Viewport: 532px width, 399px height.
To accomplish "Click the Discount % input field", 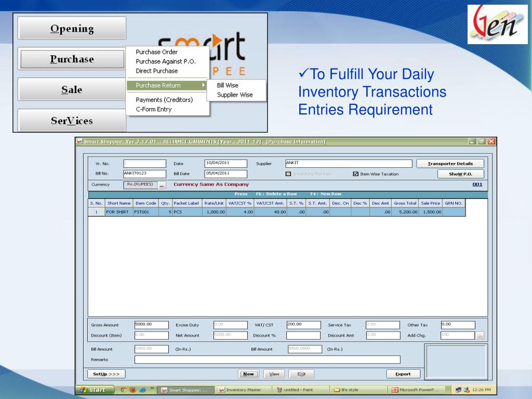I will tap(303, 336).
